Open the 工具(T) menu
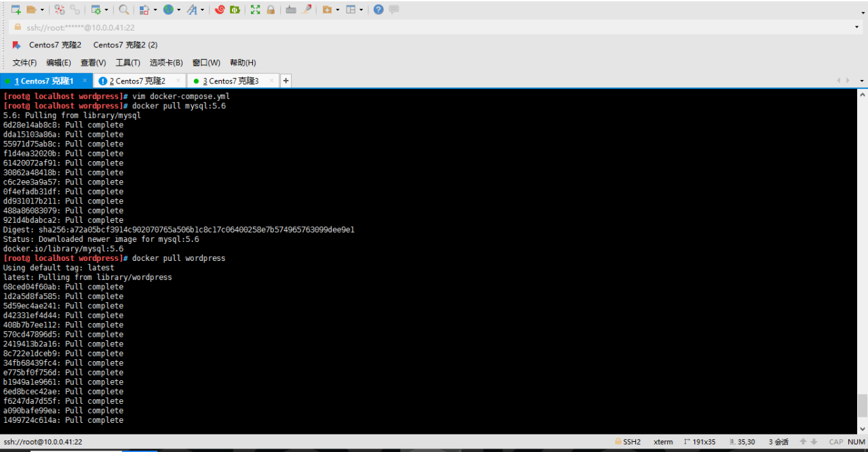 click(127, 63)
